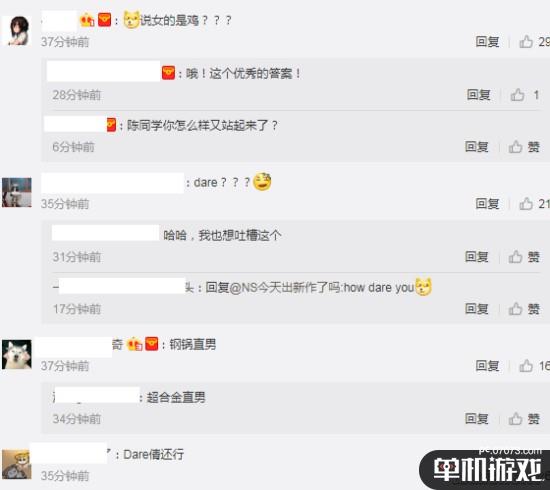Click 回复 on the 'dare？？？' comment
550x490 pixels.
(487, 204)
